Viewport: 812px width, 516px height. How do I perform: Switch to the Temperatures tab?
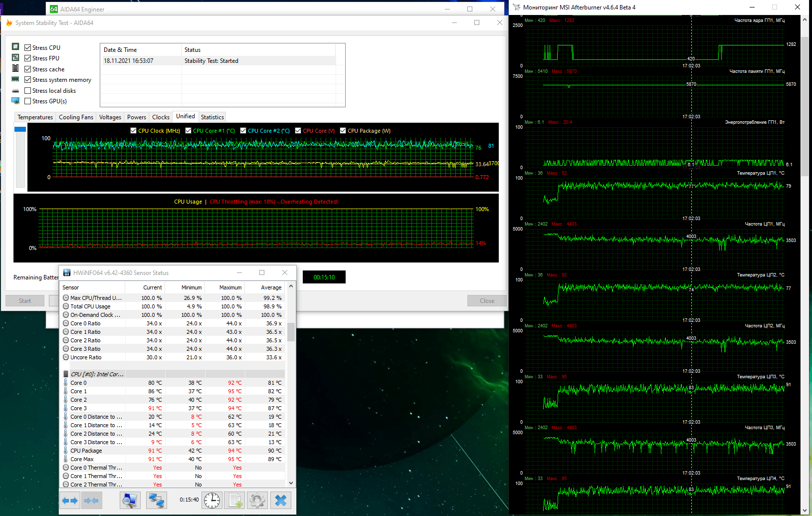(x=35, y=117)
